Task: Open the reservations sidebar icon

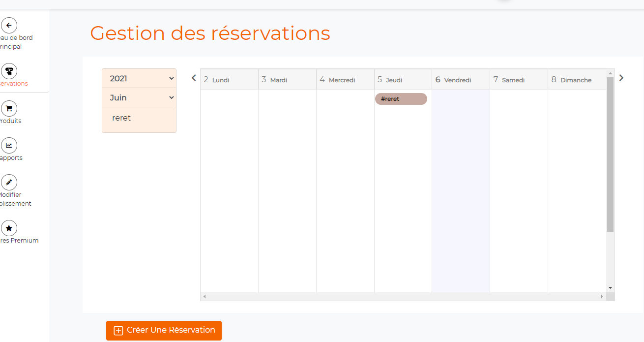Action: click(x=9, y=71)
